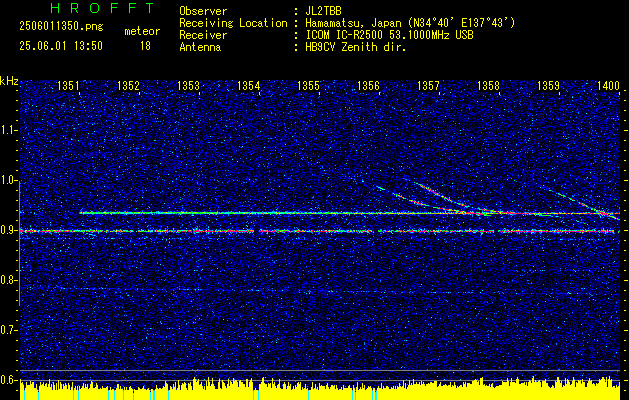Click the ICOM IC-R2500 53.1000MHz USB text
This screenshot has width=629, height=400.
coord(389,35)
